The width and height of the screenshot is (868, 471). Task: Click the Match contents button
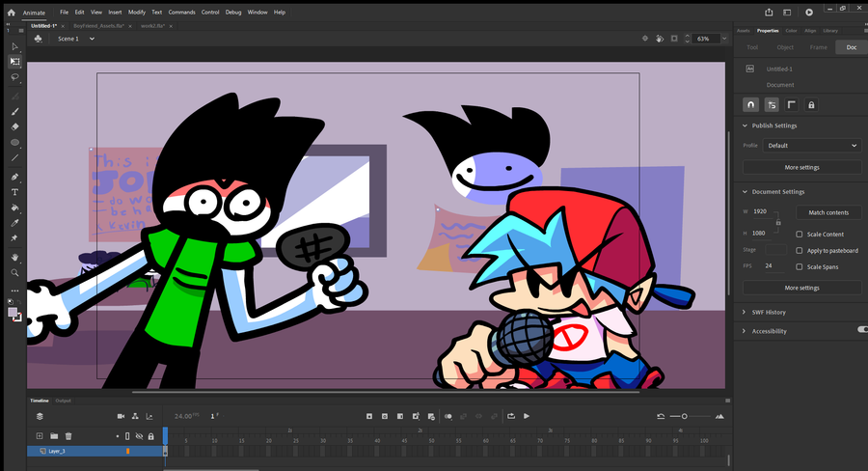(x=828, y=212)
